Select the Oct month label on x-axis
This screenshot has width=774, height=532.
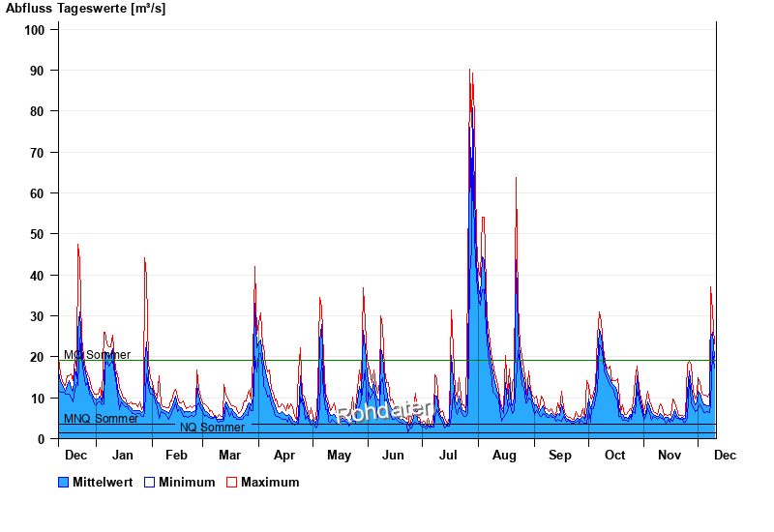[x=614, y=455]
